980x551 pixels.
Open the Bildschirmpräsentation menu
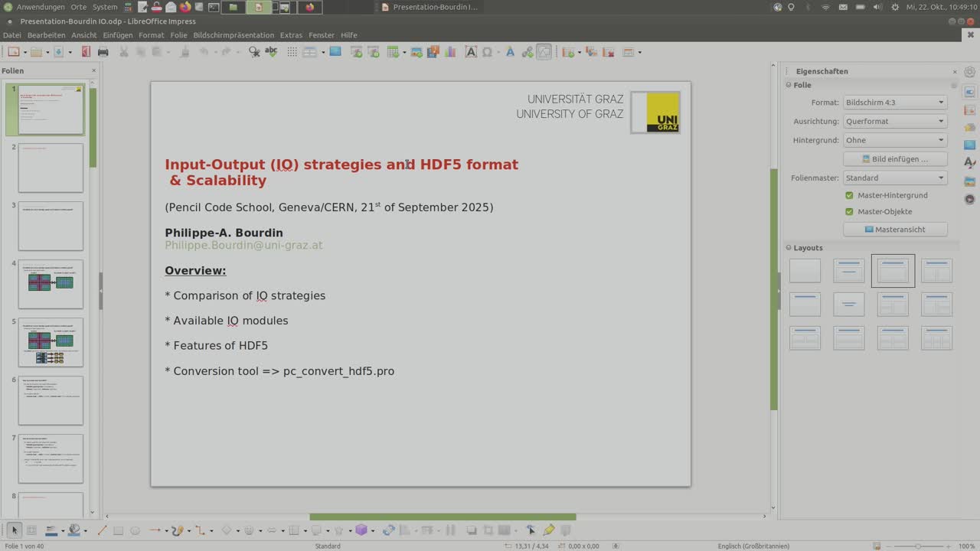(x=234, y=35)
